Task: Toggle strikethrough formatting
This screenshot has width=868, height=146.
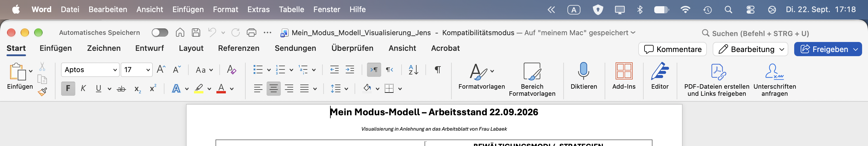Action: tap(121, 89)
